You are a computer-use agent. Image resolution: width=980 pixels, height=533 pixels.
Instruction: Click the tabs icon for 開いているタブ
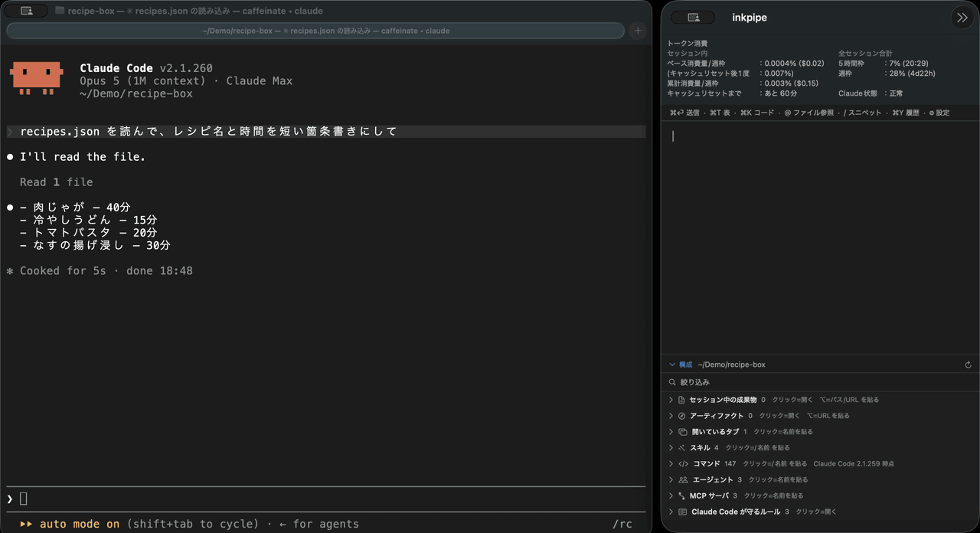(x=682, y=432)
